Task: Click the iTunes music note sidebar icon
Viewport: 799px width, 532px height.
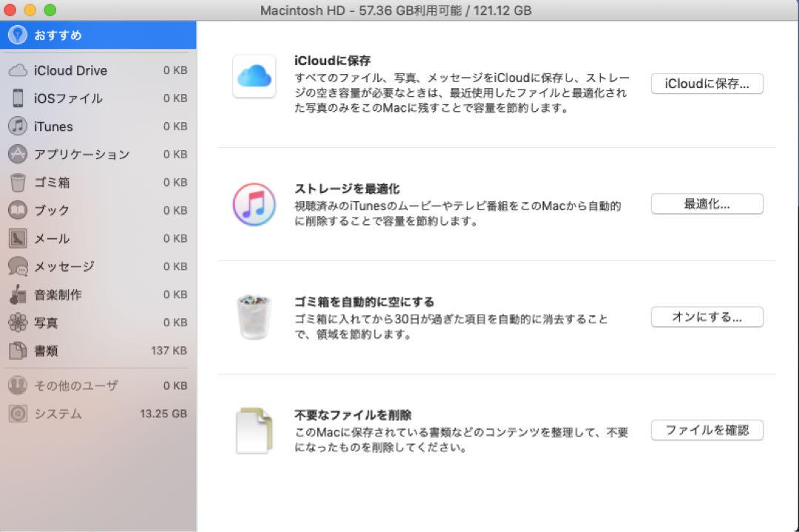Action: tap(18, 126)
